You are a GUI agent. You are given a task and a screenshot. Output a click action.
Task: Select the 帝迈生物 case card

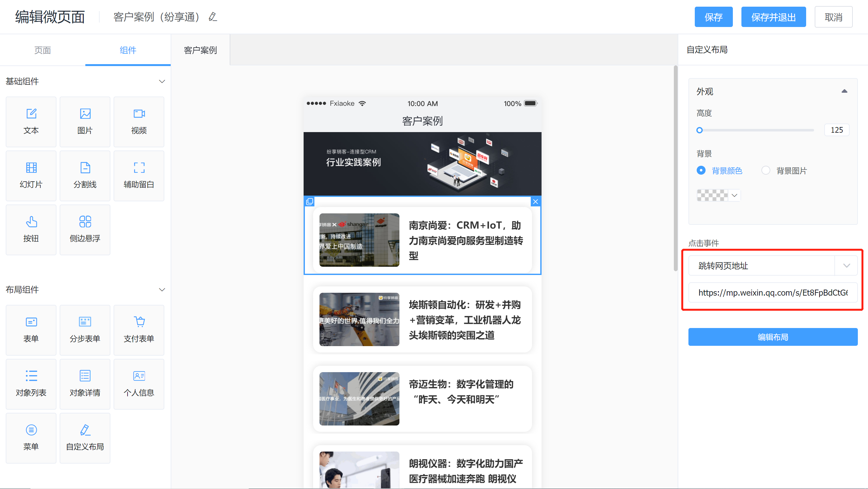tap(422, 399)
